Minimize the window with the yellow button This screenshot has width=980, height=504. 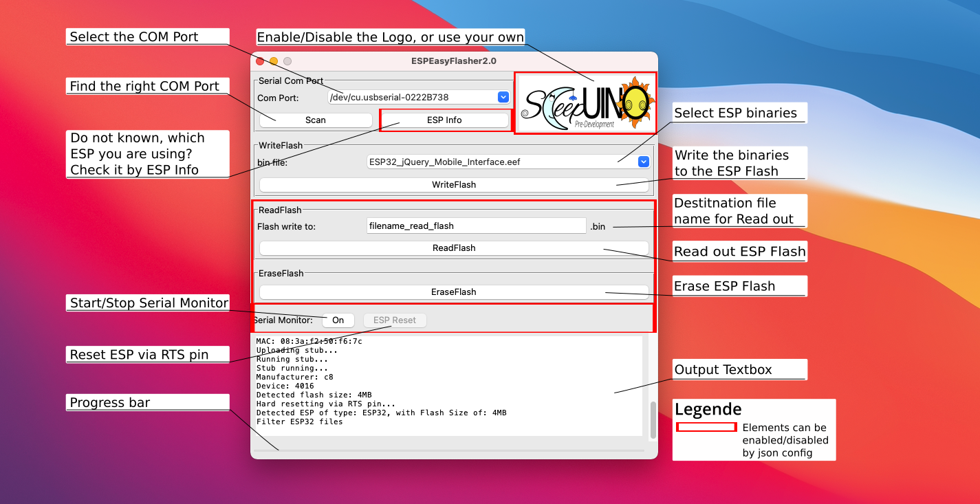coord(274,61)
